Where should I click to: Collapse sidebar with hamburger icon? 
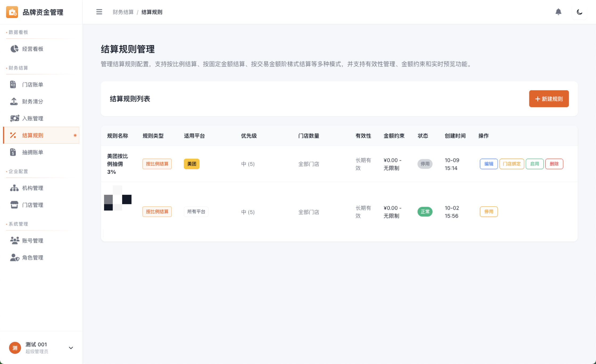[x=99, y=12]
